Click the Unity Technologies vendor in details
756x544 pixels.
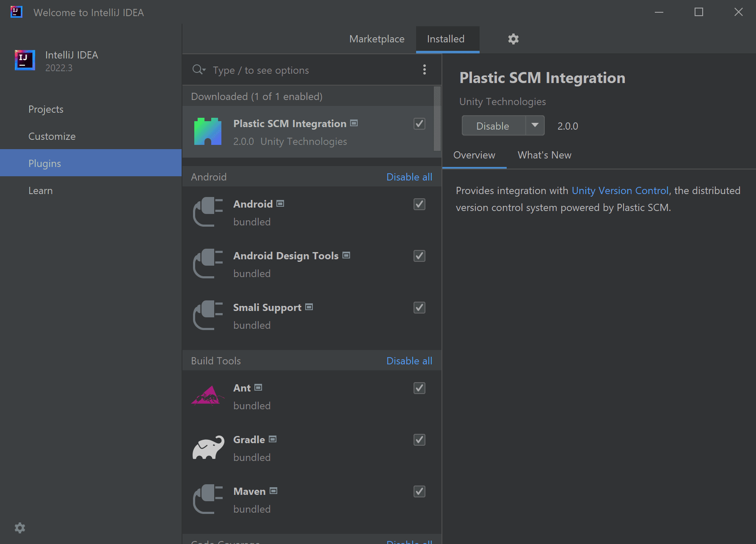click(x=502, y=102)
